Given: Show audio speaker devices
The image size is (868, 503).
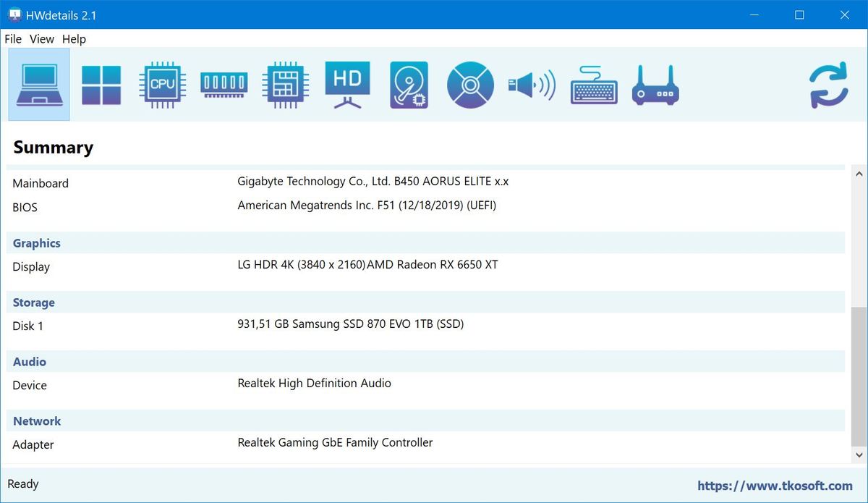Looking at the screenshot, I should click(532, 85).
